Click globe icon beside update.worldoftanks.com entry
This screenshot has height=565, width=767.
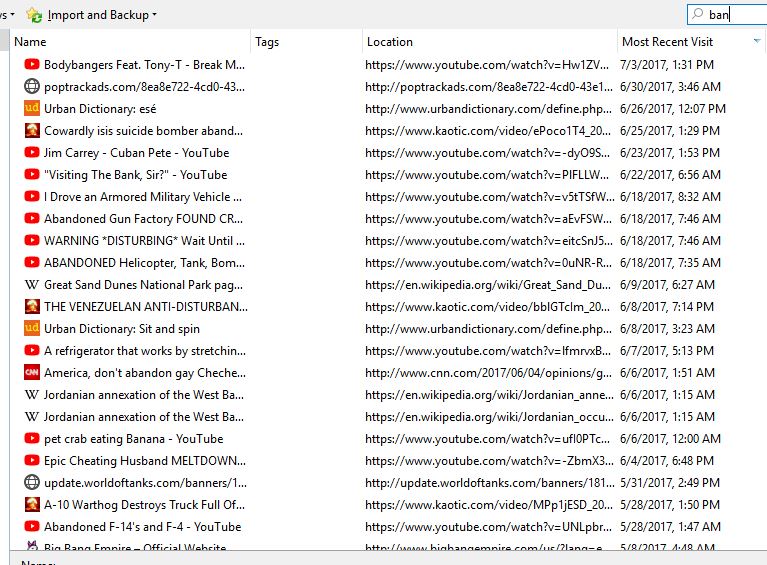coord(32,482)
